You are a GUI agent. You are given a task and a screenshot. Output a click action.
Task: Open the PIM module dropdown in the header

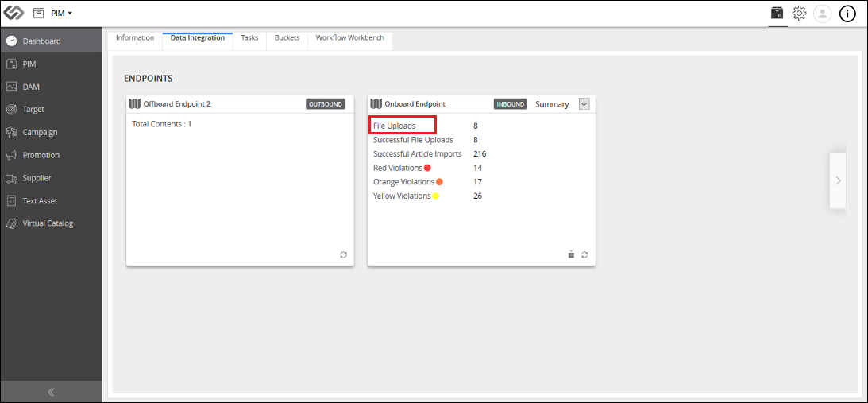[x=61, y=14]
